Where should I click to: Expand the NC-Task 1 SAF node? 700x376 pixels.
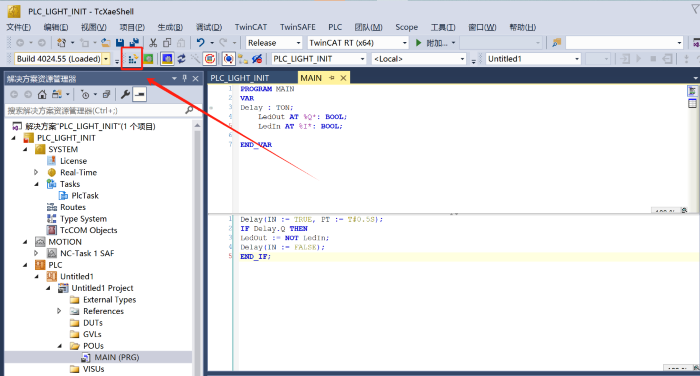coord(36,253)
